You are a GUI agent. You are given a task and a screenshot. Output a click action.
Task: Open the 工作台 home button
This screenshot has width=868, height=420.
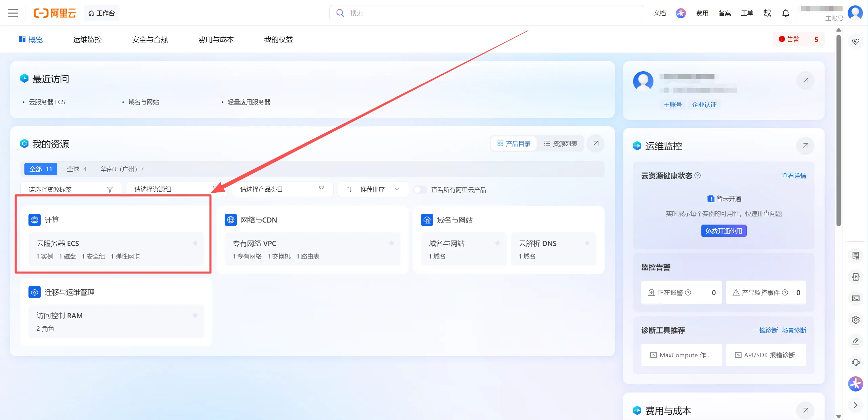coord(102,13)
